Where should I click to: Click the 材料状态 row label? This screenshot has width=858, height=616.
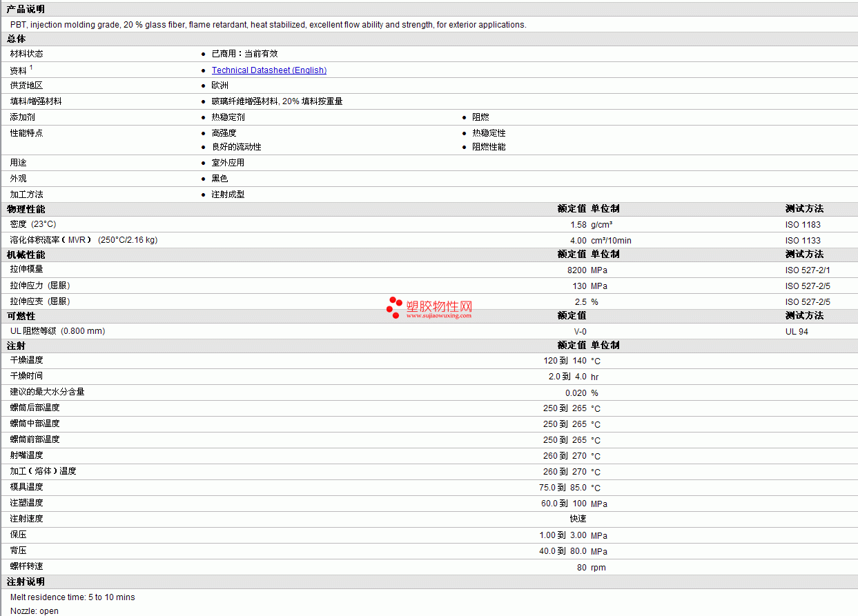[26, 54]
